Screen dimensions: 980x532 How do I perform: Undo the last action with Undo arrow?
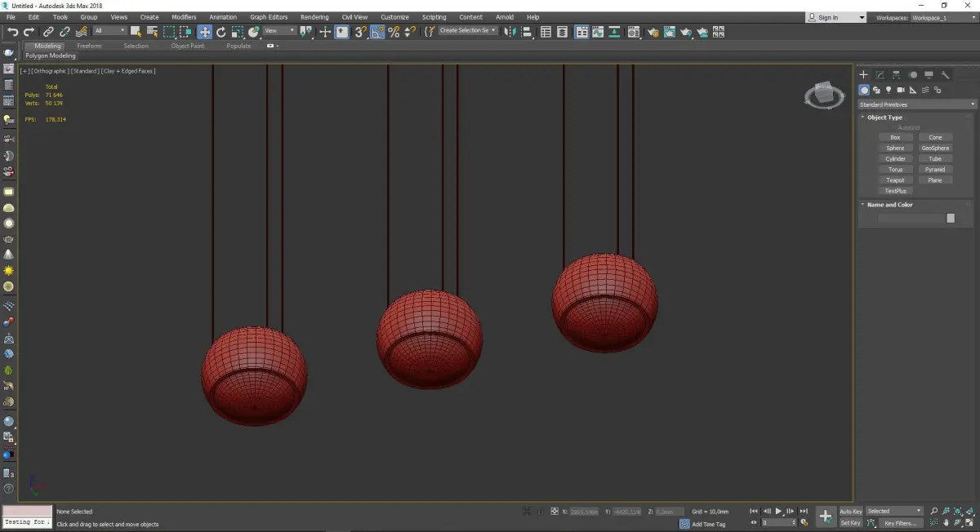13,32
